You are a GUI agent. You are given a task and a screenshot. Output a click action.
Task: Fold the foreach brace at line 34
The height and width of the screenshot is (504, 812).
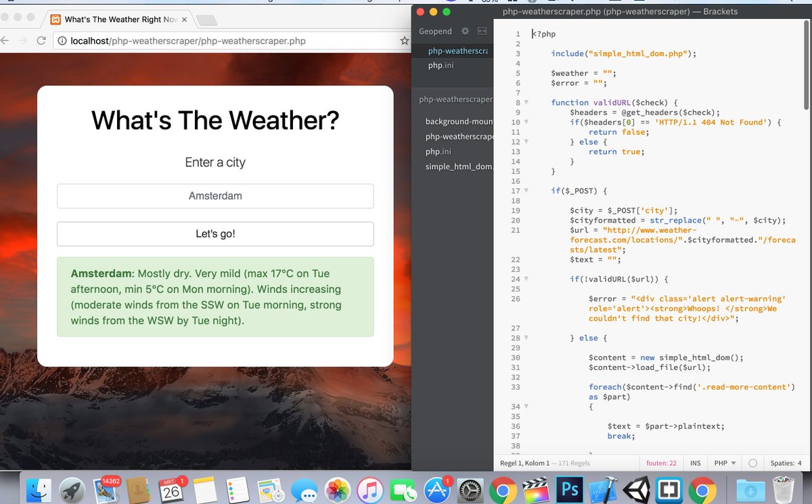pos(526,407)
